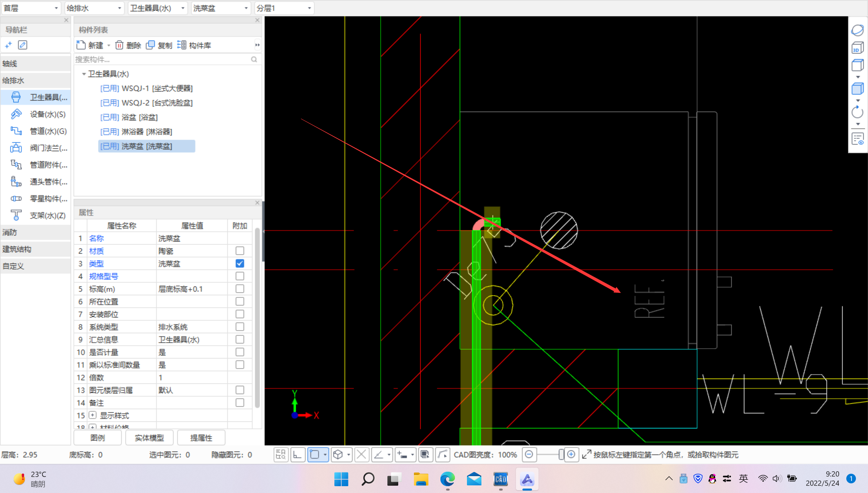Check the 汇总信息 additional checkbox
Screen dimensions: 868x493
tap(240, 340)
